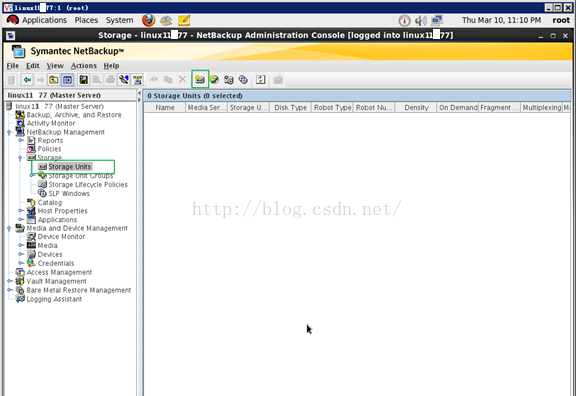Expand the Storage Unit Groups node
Image resolution: width=576 pixels, height=396 pixels.
click(32, 176)
